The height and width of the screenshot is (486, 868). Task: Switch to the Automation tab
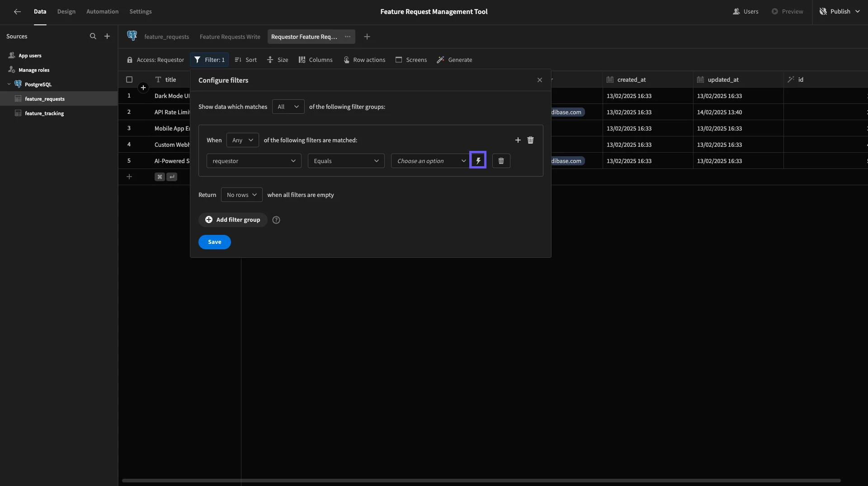[x=103, y=12]
